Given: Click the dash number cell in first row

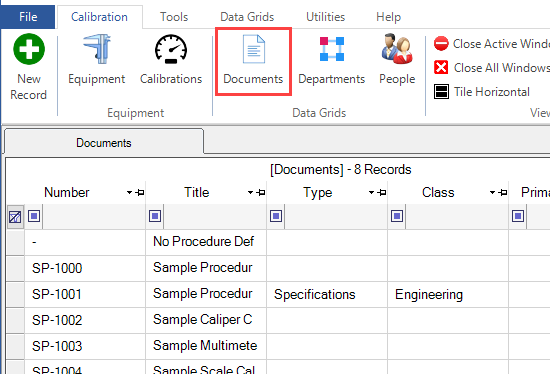Looking at the screenshot, I should [x=85, y=242].
